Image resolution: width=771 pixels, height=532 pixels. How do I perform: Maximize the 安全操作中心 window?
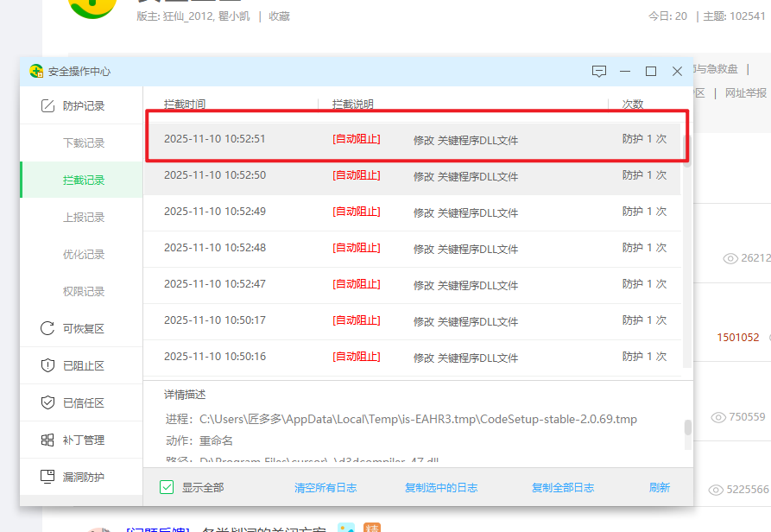click(651, 72)
